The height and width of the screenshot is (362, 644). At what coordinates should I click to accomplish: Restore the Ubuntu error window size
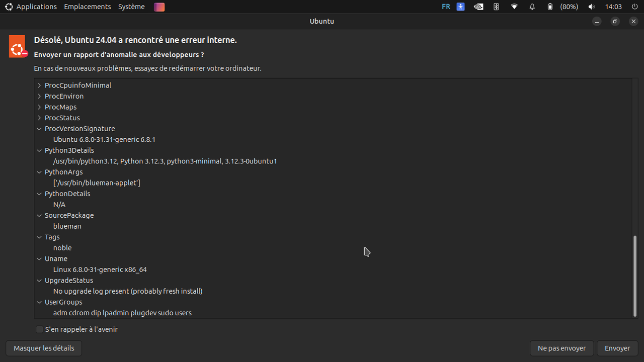tap(615, 21)
